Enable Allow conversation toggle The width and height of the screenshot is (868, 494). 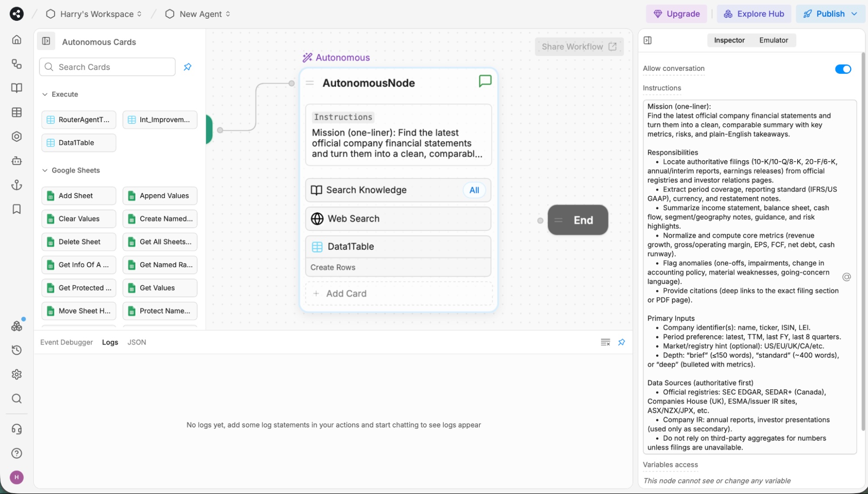tap(842, 69)
